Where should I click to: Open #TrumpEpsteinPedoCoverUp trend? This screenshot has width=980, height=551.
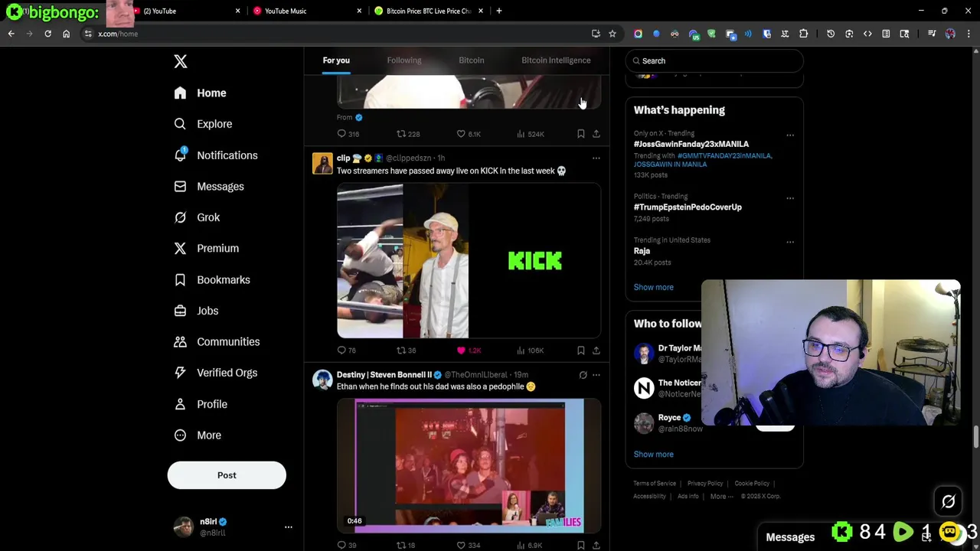pyautogui.click(x=688, y=207)
